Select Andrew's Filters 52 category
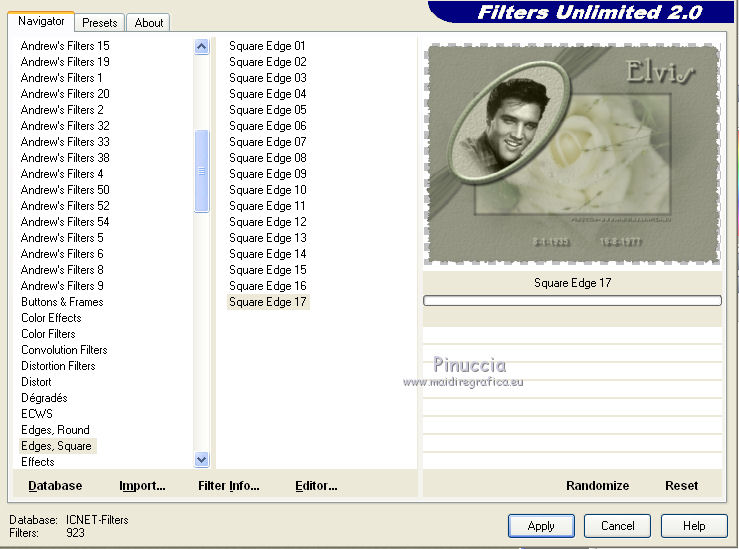739x549 pixels. [x=65, y=206]
